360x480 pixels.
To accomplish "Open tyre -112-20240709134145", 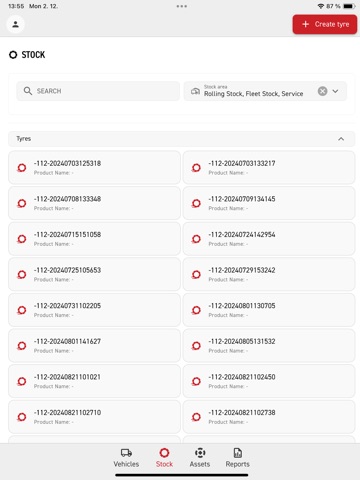I will [269, 203].
